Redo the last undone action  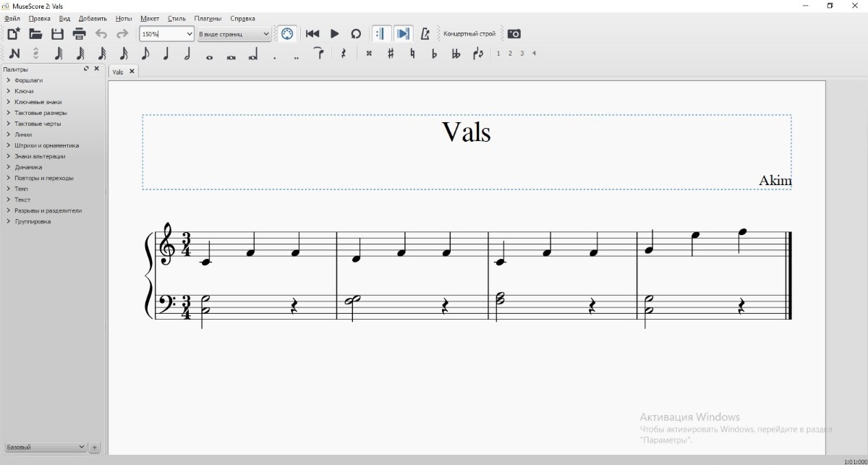(x=123, y=34)
